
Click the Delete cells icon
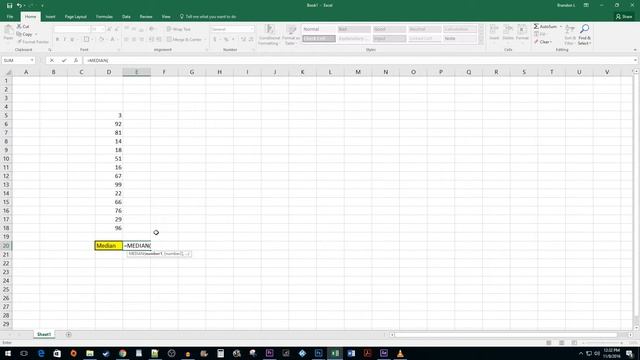click(508, 29)
